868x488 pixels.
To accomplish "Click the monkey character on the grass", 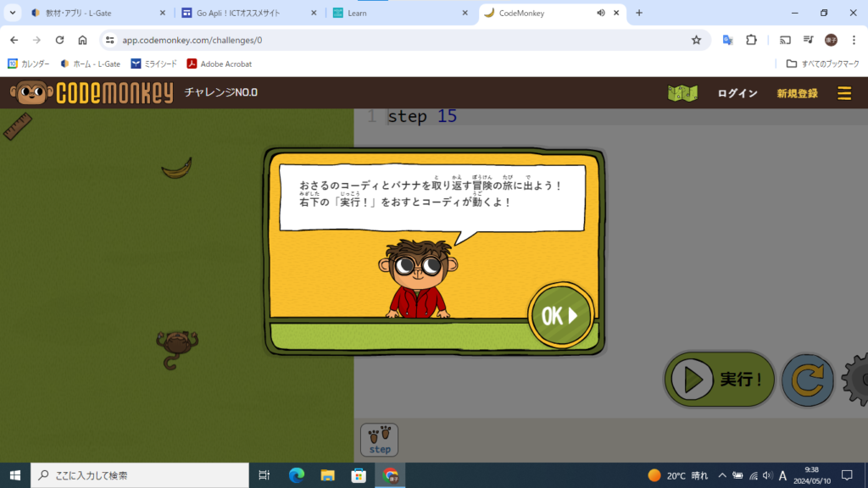I will tap(176, 349).
